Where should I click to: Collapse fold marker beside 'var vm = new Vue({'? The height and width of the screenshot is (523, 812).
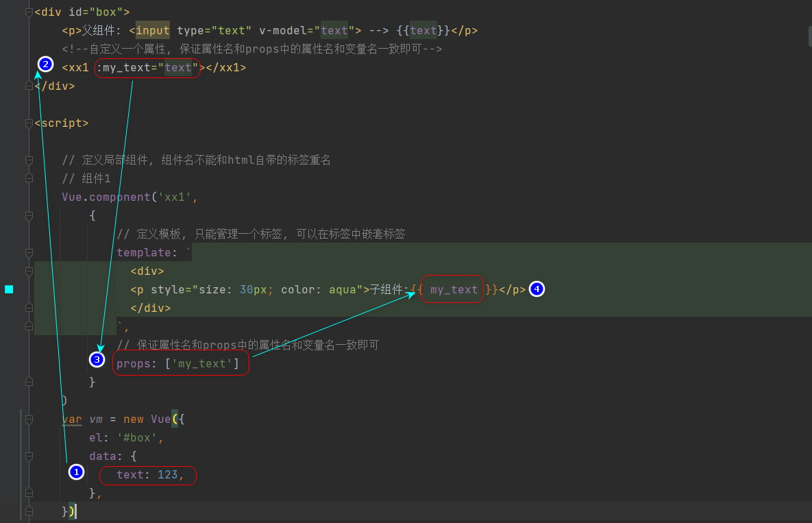29,419
